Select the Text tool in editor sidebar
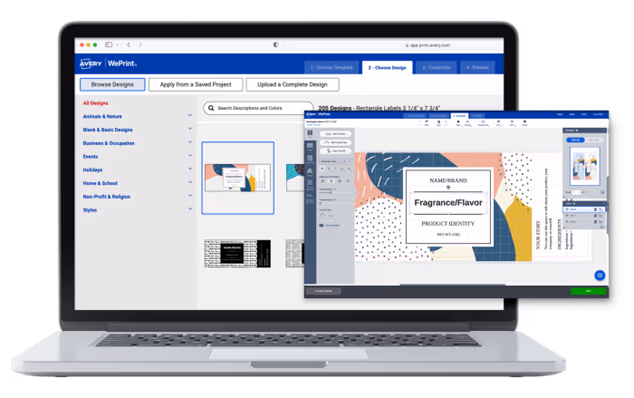Viewport: 634px width, 398px height. coord(310,133)
